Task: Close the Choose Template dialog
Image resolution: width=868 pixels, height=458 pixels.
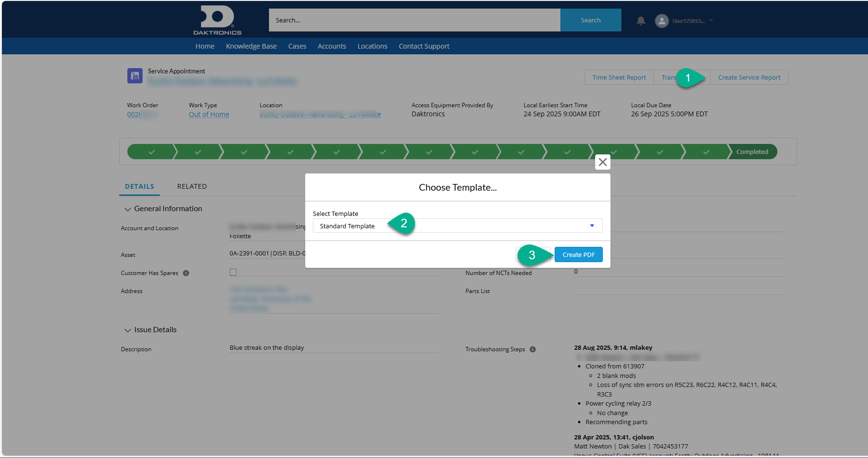Action: (x=602, y=162)
